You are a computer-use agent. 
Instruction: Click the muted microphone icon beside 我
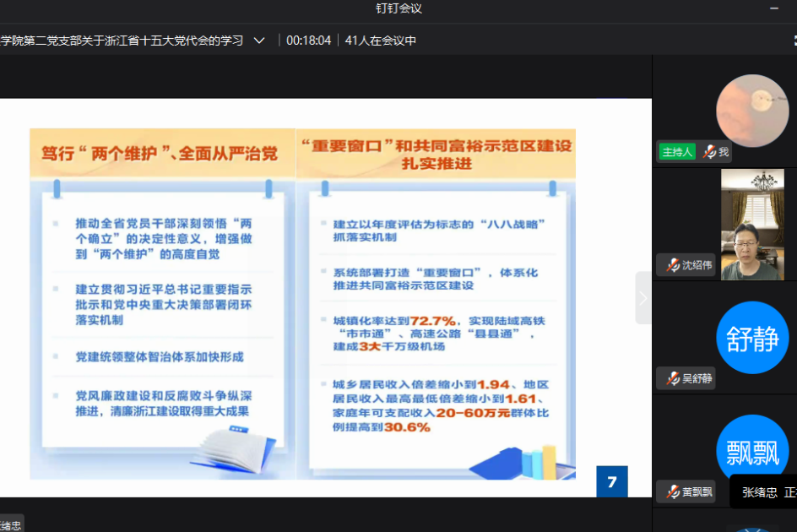click(x=710, y=152)
